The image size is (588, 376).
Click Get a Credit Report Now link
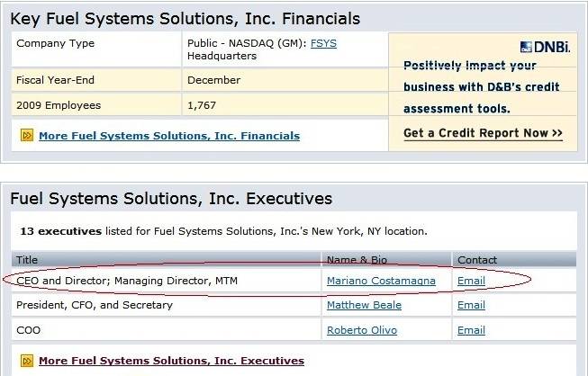coord(483,133)
